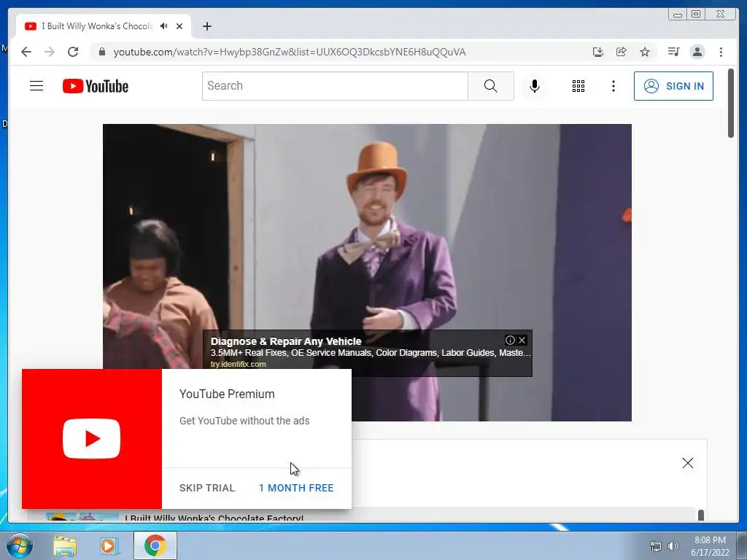Open Chrome profile avatar

tap(697, 52)
